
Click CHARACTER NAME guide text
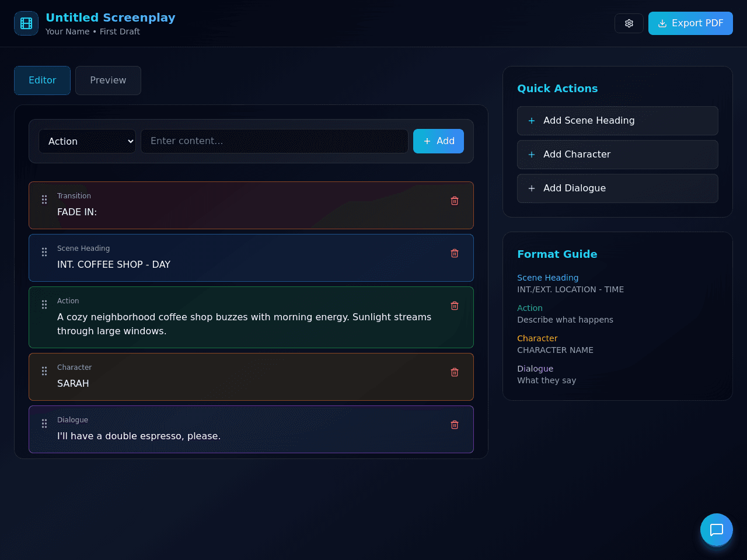click(x=556, y=350)
